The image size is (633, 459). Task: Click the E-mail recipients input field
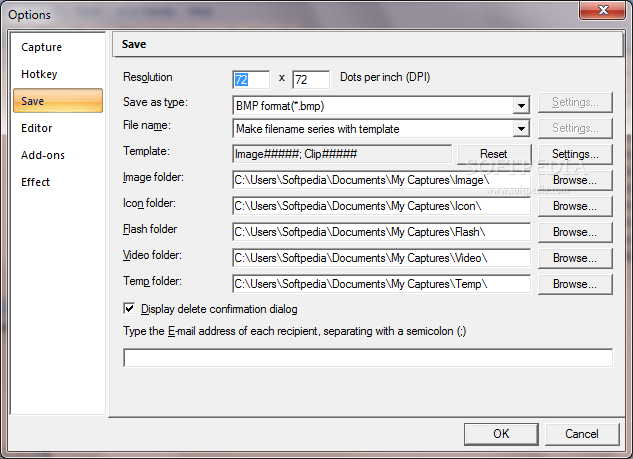368,358
